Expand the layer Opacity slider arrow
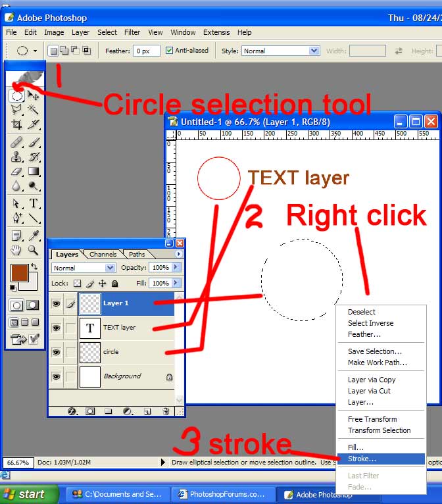The width and height of the screenshot is (442, 504). coord(174,268)
